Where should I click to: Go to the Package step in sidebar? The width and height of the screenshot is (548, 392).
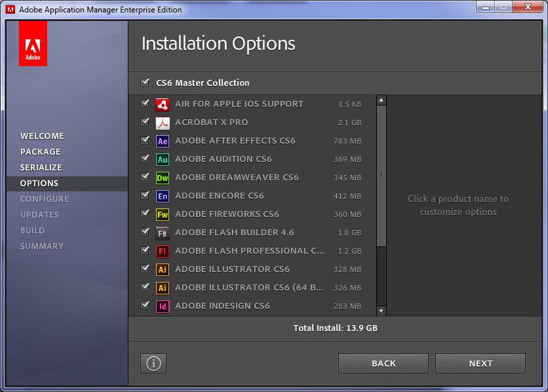(x=40, y=151)
